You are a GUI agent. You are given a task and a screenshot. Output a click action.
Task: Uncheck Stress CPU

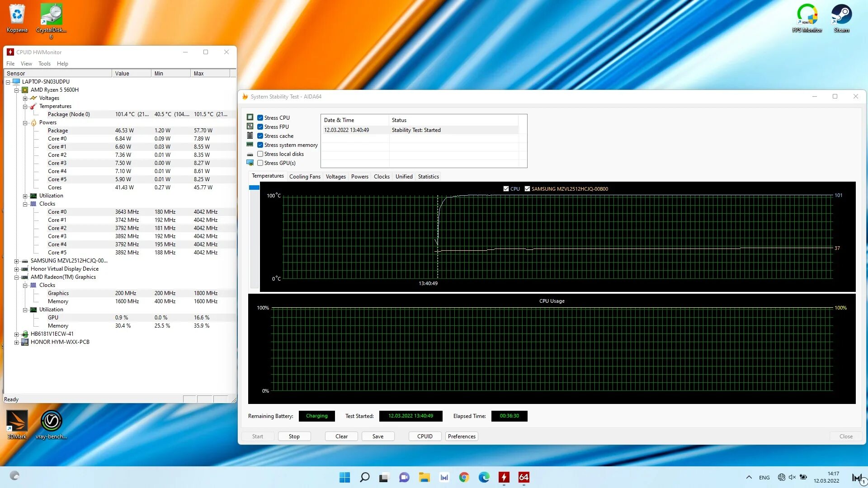click(x=260, y=117)
